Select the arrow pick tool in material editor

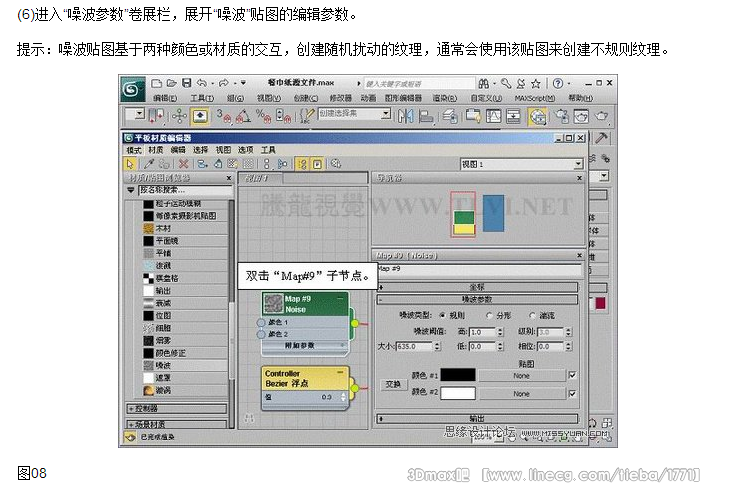pyautogui.click(x=130, y=163)
